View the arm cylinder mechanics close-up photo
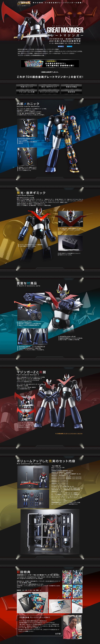The height and width of the screenshot is (644, 100). click(27, 156)
